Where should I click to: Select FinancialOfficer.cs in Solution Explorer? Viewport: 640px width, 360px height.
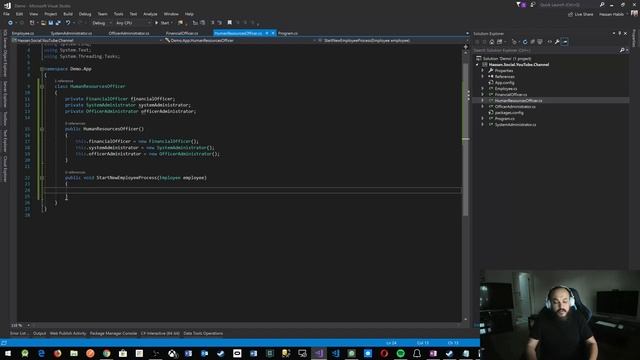[511, 95]
